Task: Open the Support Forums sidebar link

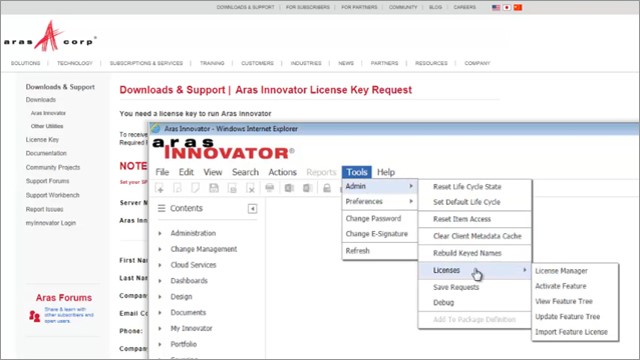Action: click(47, 181)
